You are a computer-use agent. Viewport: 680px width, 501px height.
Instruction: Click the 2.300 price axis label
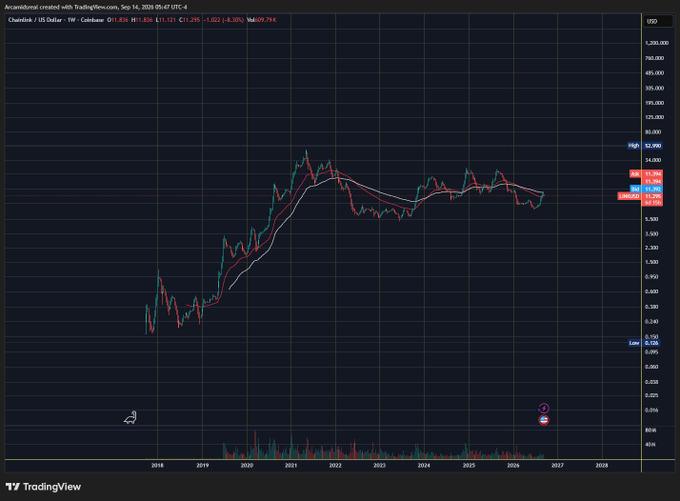coord(652,248)
